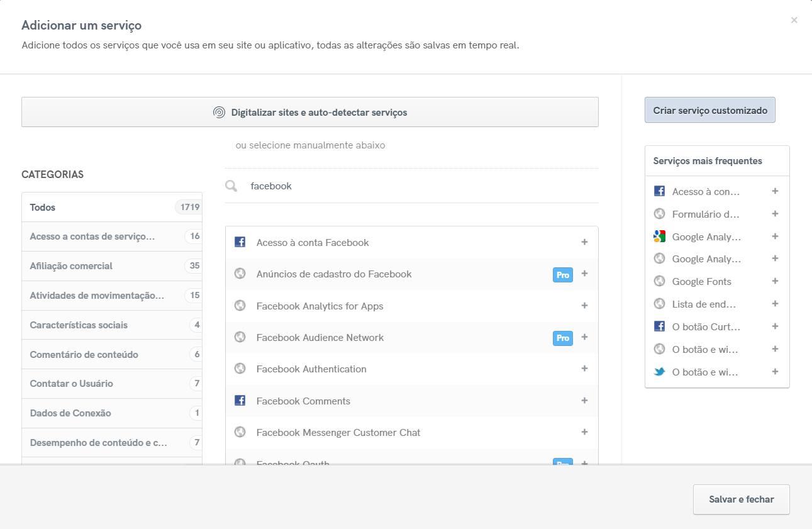The height and width of the screenshot is (529, 812).
Task: Click the Pro badge on 'Facebook Audience Network'
Action: [562, 337]
